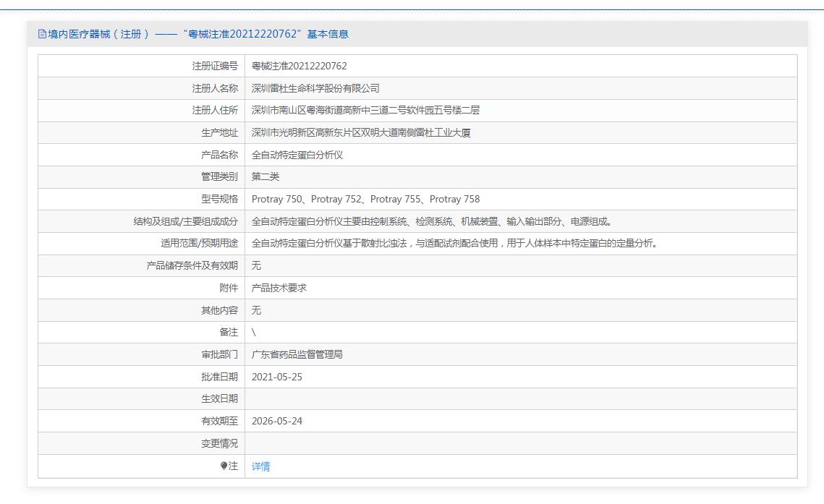824x504 pixels.
Task: Click the registrant address starting 深圳市南山区粤海街道
Action: pyautogui.click(x=365, y=110)
